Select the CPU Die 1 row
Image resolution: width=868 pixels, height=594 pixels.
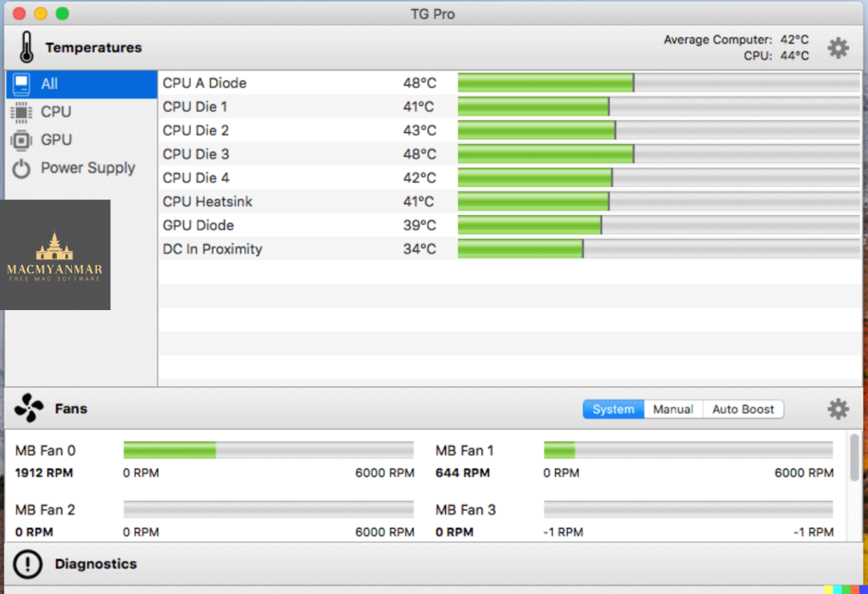click(509, 107)
